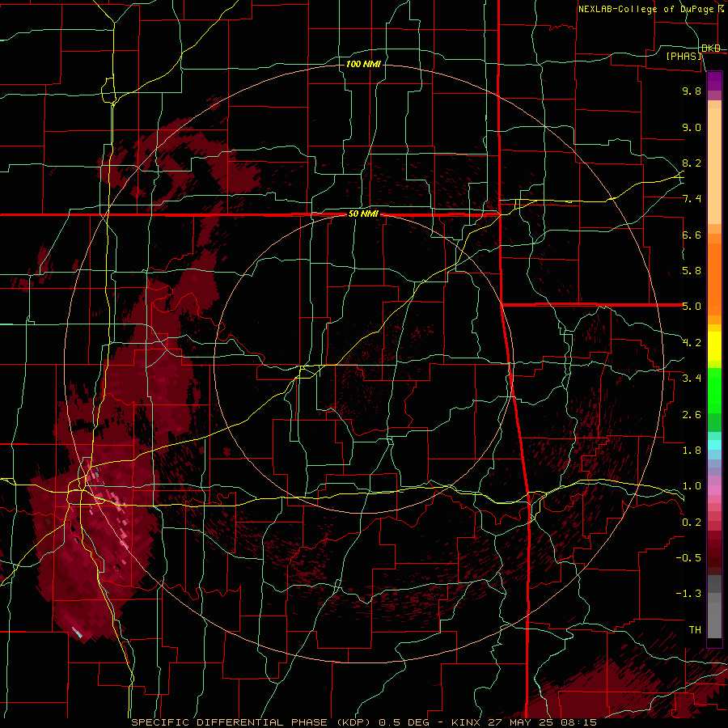Pick the pink segment of the color bar
Viewport: 728px width, 728px height.
714,490
